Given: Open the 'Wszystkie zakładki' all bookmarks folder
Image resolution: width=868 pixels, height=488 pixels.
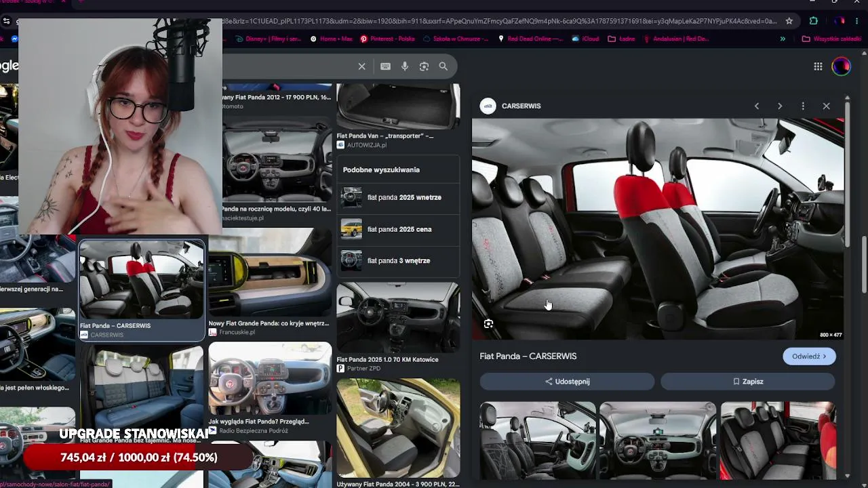Looking at the screenshot, I should coord(831,39).
